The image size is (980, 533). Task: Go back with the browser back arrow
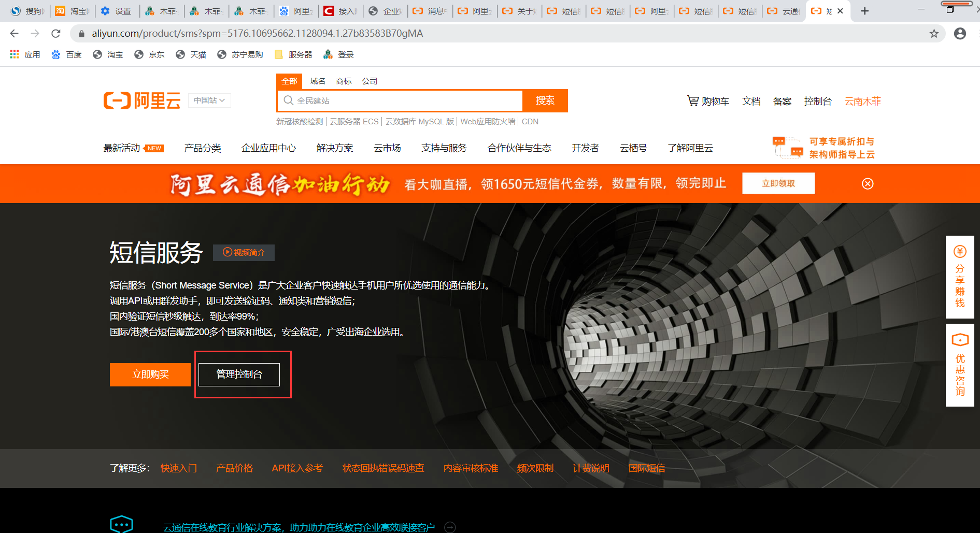(x=14, y=34)
